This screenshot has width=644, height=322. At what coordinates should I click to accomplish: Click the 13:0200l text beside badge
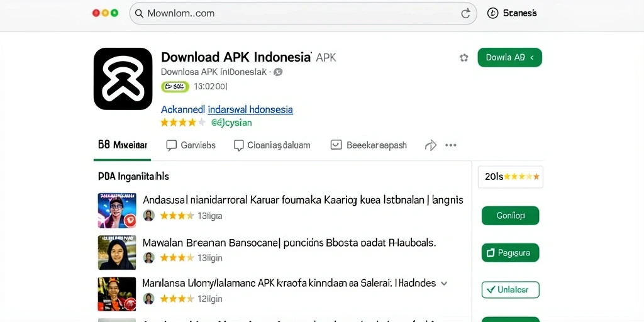click(x=210, y=86)
